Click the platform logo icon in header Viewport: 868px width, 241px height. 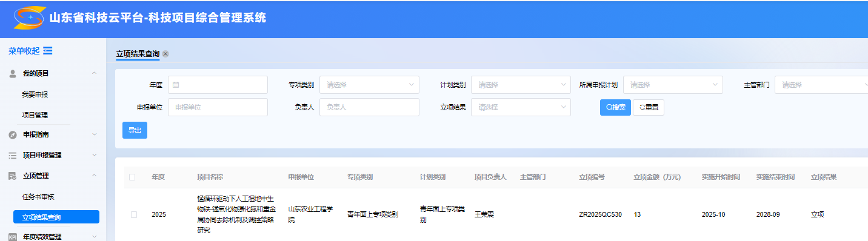28,18
